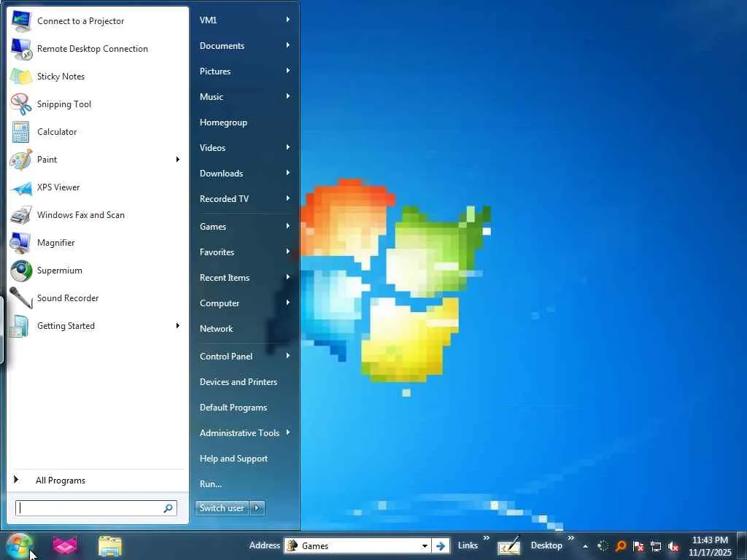
Task: Open Default Programs
Action: click(245, 407)
